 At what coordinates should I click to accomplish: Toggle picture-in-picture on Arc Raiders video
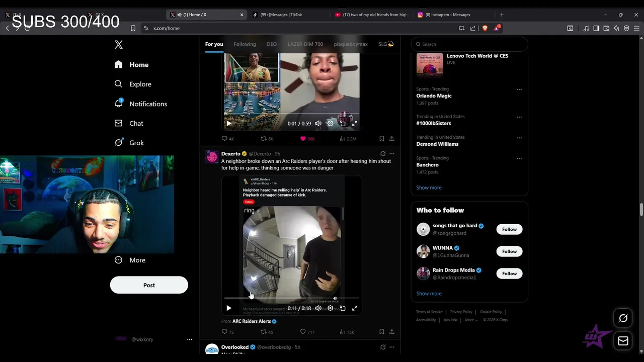(x=343, y=308)
